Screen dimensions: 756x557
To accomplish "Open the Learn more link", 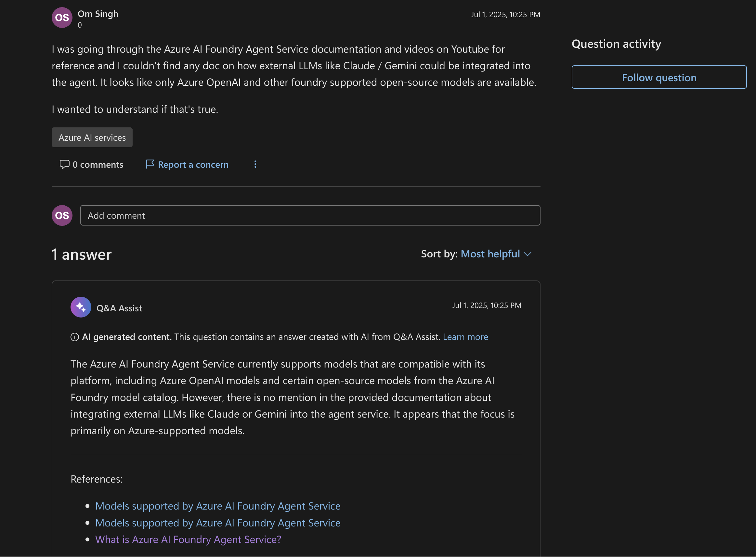I will 465,337.
